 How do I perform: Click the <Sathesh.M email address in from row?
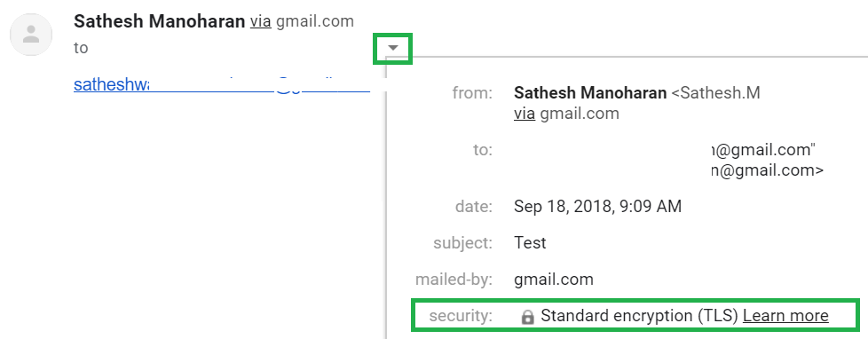715,93
